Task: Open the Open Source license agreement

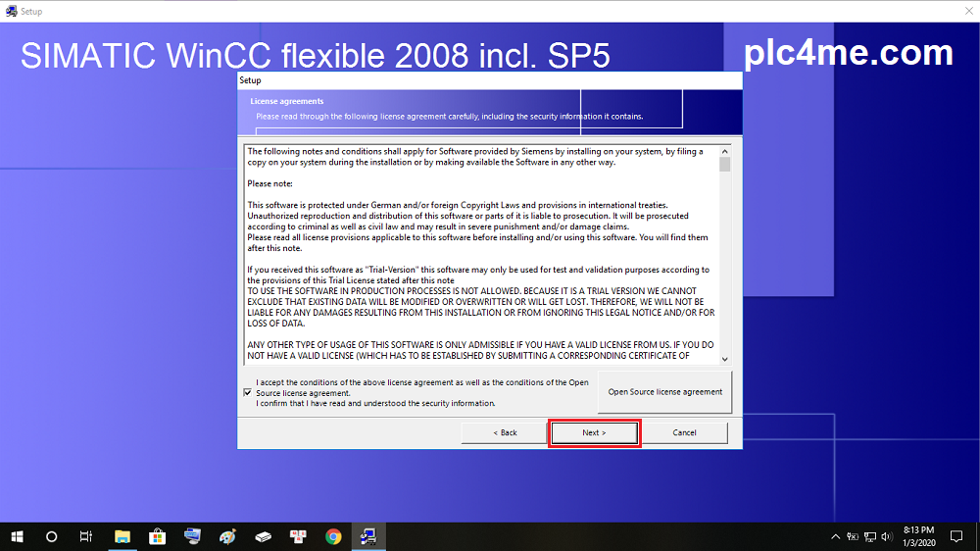Action: (x=664, y=392)
